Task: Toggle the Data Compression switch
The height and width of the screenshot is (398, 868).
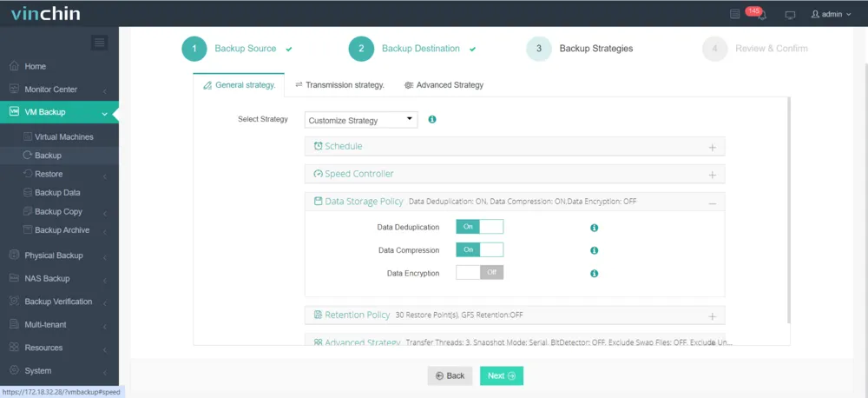Action: point(479,250)
